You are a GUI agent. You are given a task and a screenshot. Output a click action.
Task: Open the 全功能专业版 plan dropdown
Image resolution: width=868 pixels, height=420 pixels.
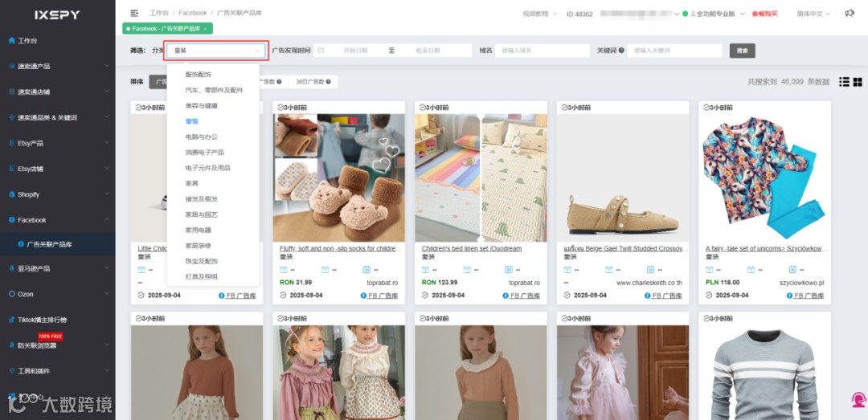pyautogui.click(x=718, y=14)
